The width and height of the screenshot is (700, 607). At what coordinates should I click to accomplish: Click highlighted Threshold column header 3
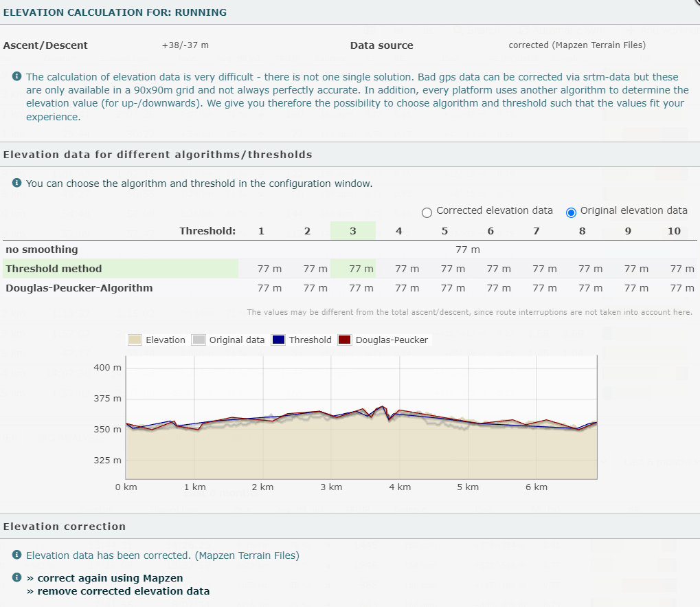point(353,231)
